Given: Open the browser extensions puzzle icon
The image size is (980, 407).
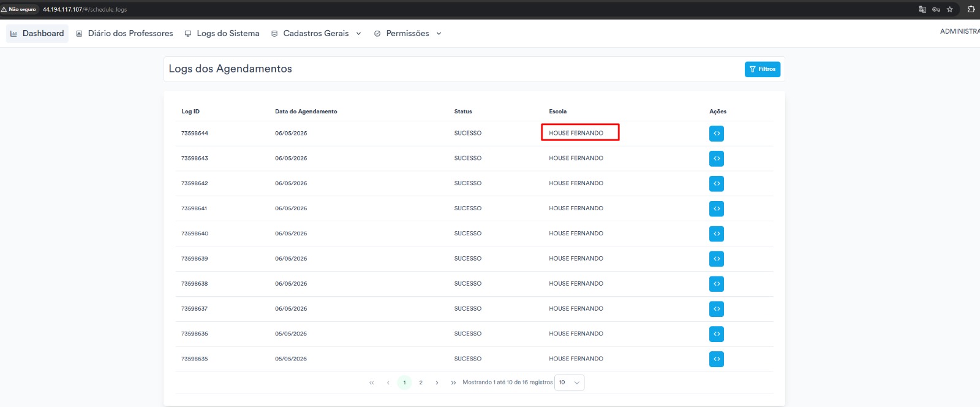Looking at the screenshot, I should pos(971,9).
